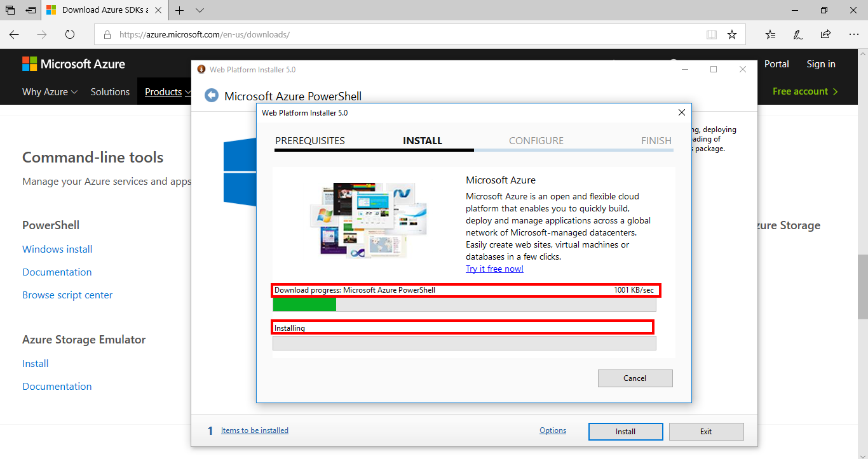
Task: Select the FINISH step tab
Action: [656, 141]
